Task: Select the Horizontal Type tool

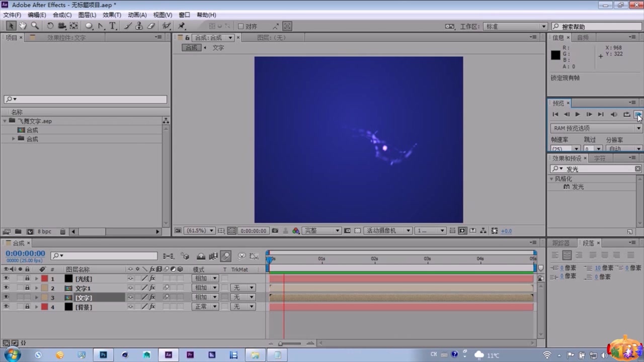Action: (x=113, y=26)
